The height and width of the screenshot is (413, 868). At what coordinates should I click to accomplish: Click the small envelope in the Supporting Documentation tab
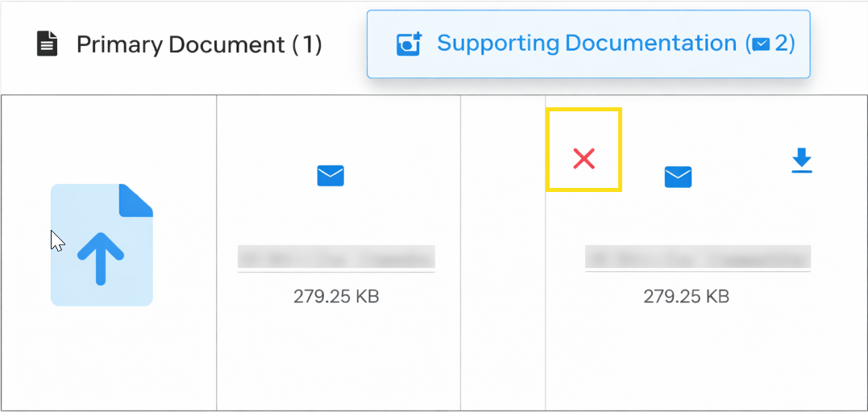coord(760,45)
